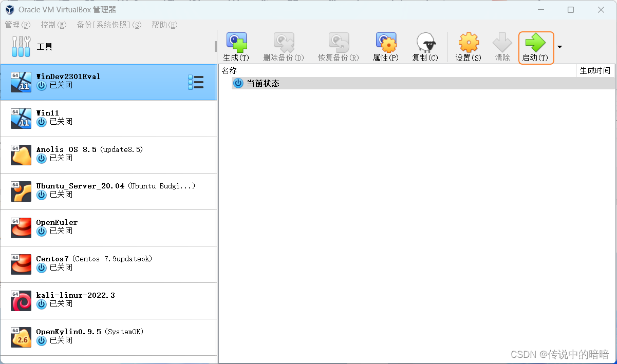Open the 控制(M) menu
Image resolution: width=617 pixels, height=364 pixels.
pyautogui.click(x=54, y=25)
